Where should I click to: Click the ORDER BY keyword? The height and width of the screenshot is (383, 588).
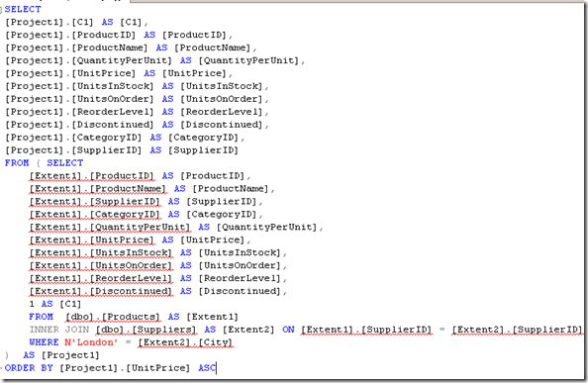29,368
